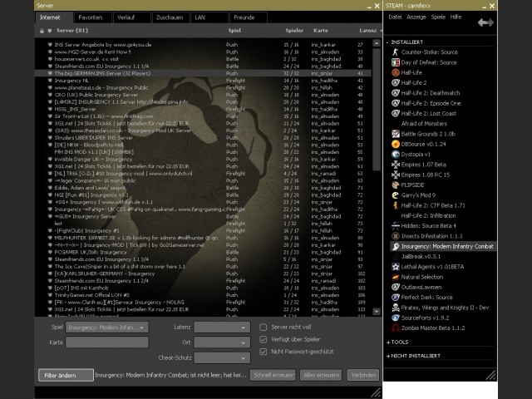Click the Empires 1.08 RC 15 icon
532x399 pixels.
click(x=396, y=175)
